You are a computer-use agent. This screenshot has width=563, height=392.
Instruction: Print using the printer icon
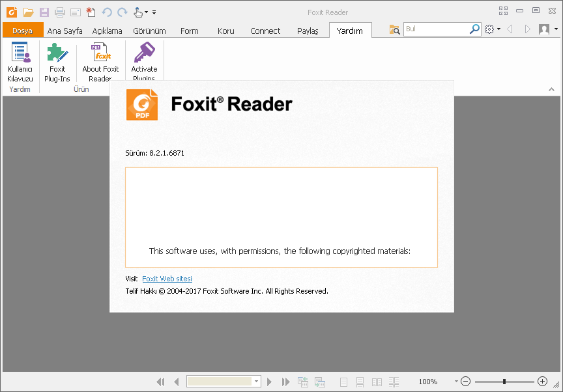[x=60, y=12]
